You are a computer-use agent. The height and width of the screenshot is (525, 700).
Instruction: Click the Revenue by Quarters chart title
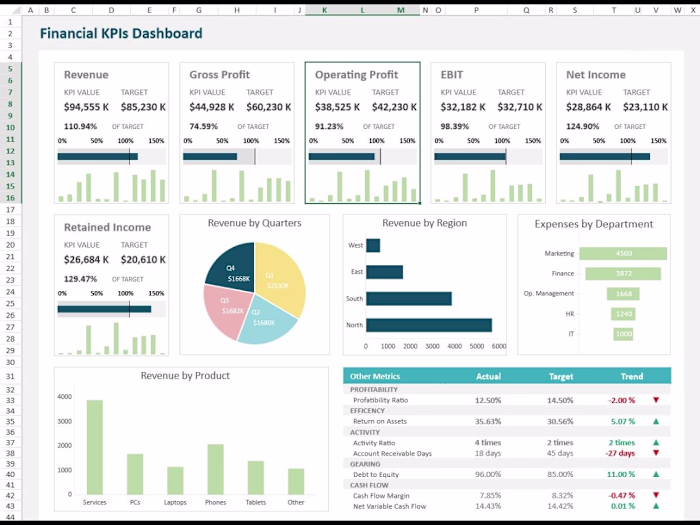click(x=254, y=223)
